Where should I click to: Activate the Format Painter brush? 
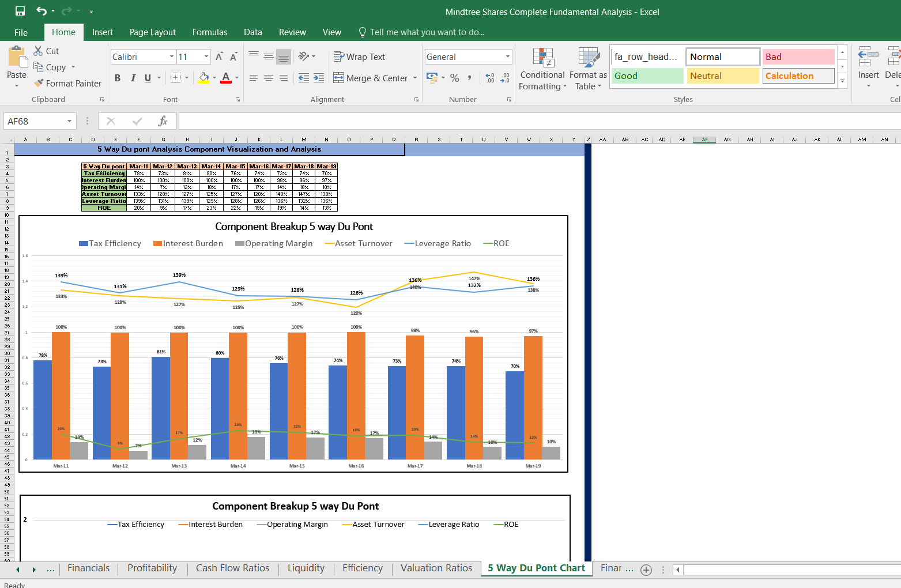coord(38,83)
